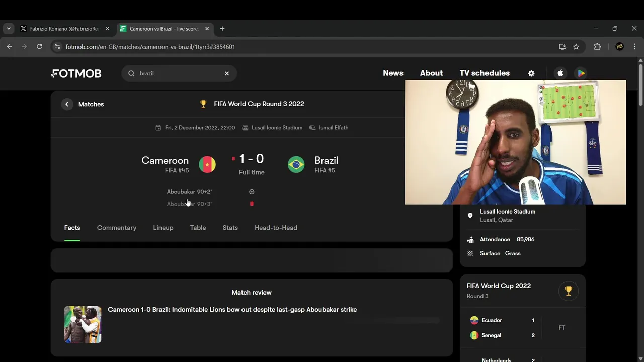Close the Cameroon vs Brazil browser tab
The height and width of the screenshot is (362, 644).
coord(207,29)
